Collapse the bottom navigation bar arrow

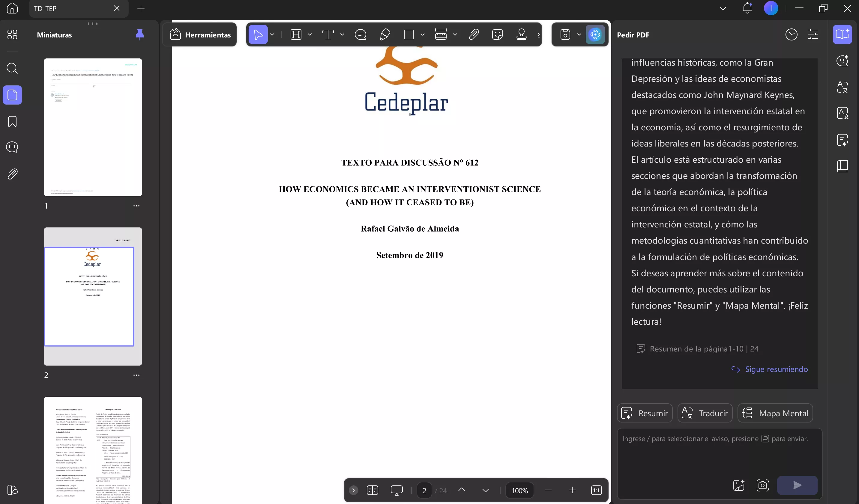tap(354, 490)
